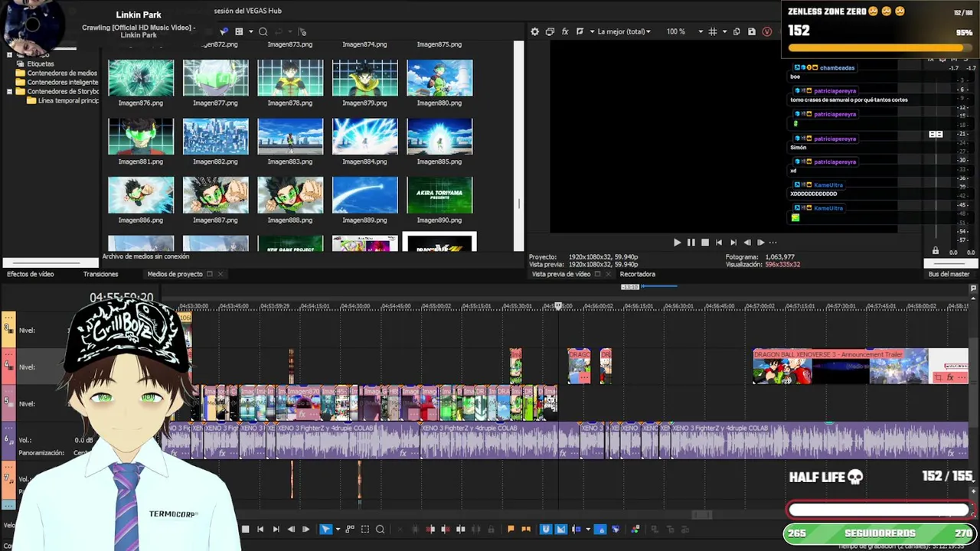The height and width of the screenshot is (551, 980).
Task: Toggle ignore event grouping icon
Action: tap(616, 529)
